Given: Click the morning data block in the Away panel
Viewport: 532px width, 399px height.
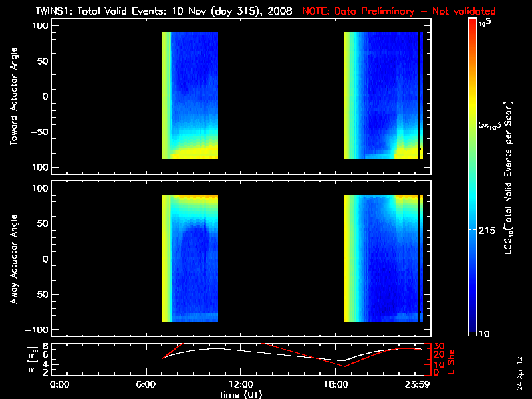Looking at the screenshot, I should point(190,258).
